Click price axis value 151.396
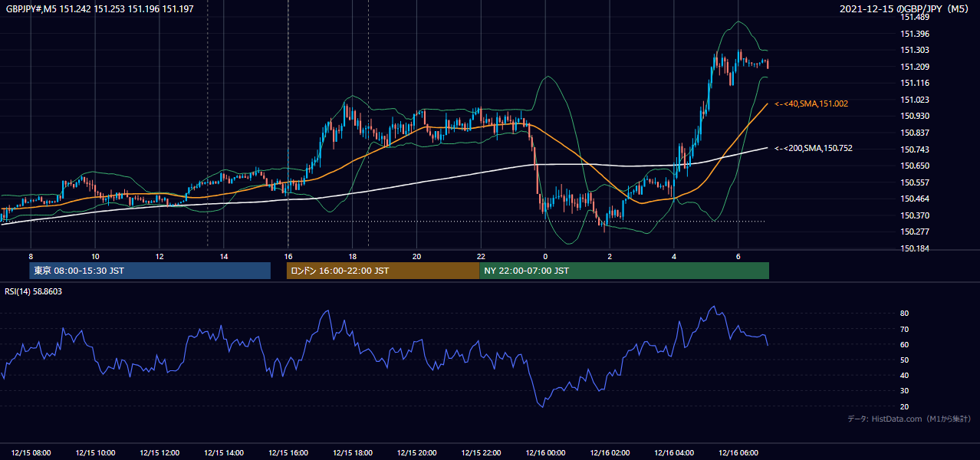This screenshot has width=980, height=460. (x=915, y=34)
